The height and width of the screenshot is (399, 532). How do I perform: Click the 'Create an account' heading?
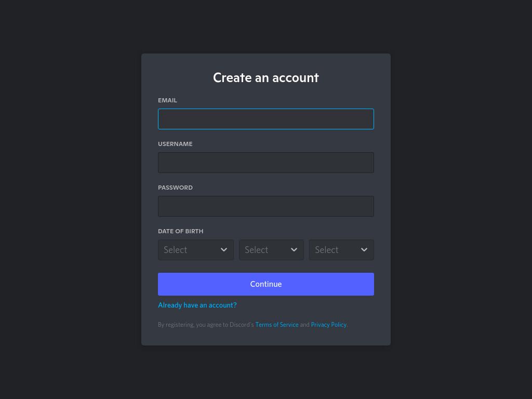(x=266, y=78)
